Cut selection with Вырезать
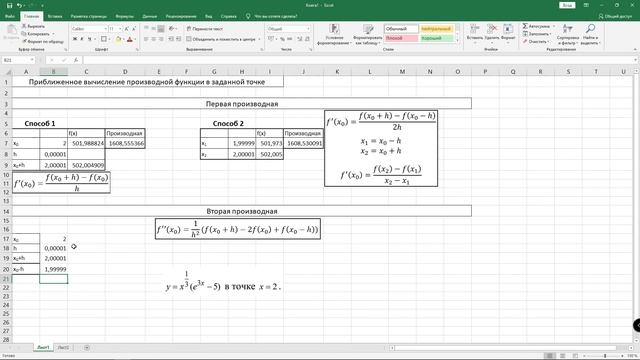 33,26
